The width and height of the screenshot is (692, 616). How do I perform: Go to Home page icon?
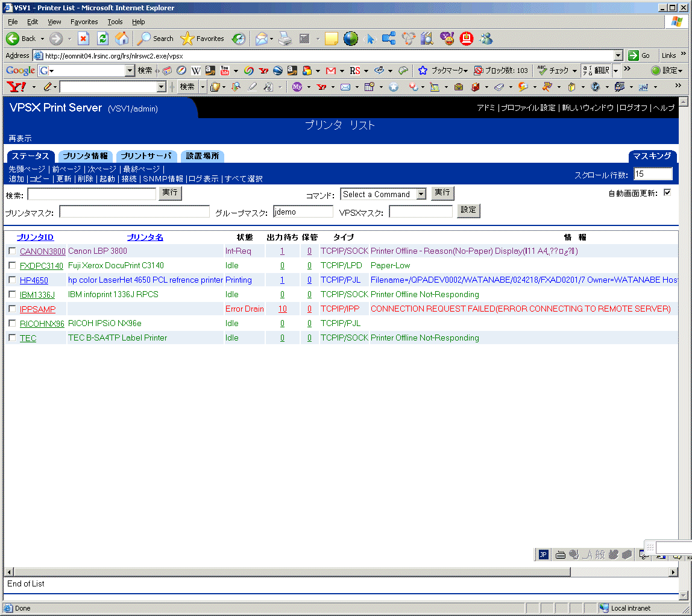(x=122, y=39)
